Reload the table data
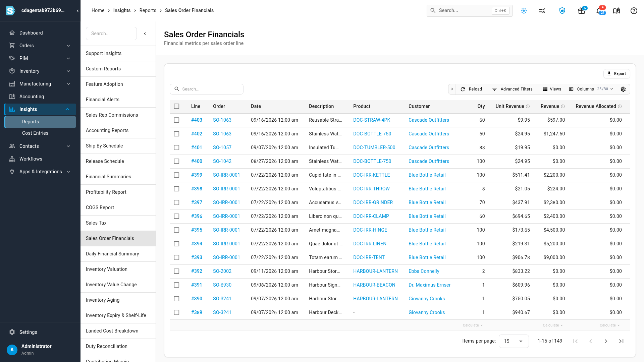The width and height of the screenshot is (644, 362). click(x=471, y=89)
